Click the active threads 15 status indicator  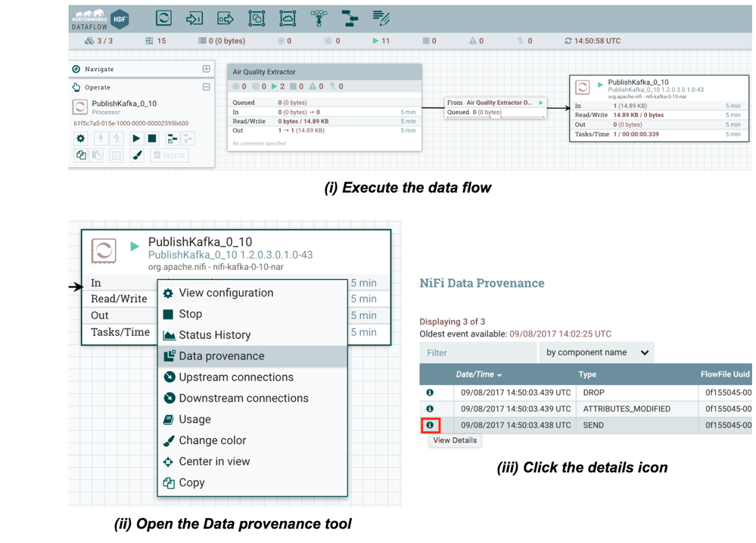tap(155, 41)
